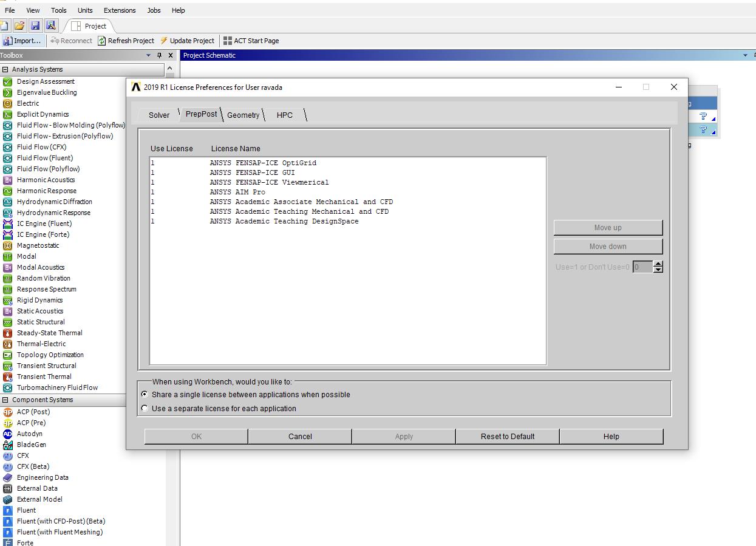Collapse the Analysis Systems section
This screenshot has height=546, width=756.
(x=5, y=69)
